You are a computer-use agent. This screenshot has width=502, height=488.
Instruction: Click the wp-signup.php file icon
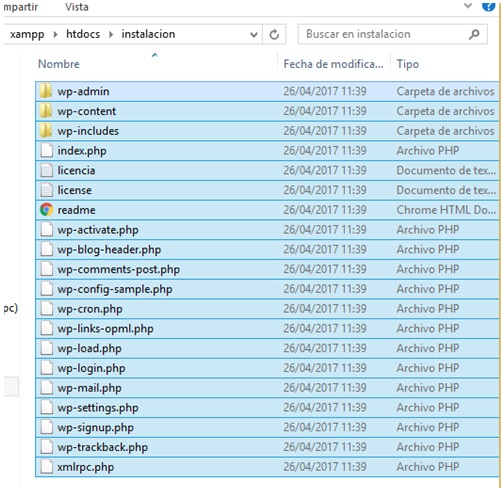[x=46, y=427]
